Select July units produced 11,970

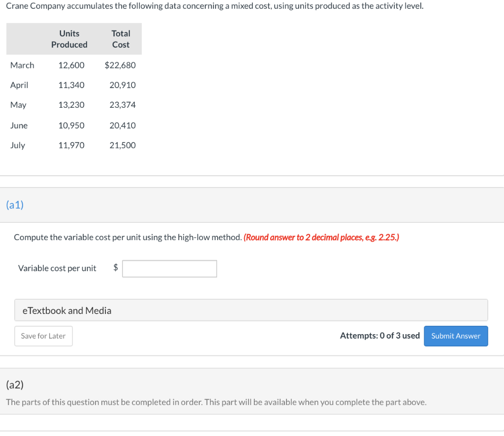[x=71, y=145]
